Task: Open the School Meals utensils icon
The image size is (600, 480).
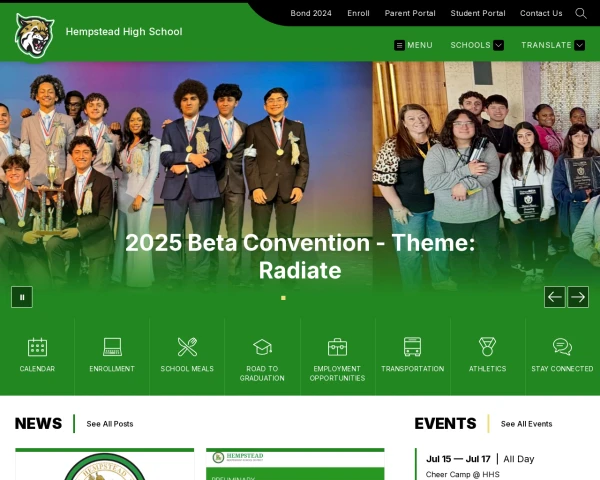Action: coord(187,347)
